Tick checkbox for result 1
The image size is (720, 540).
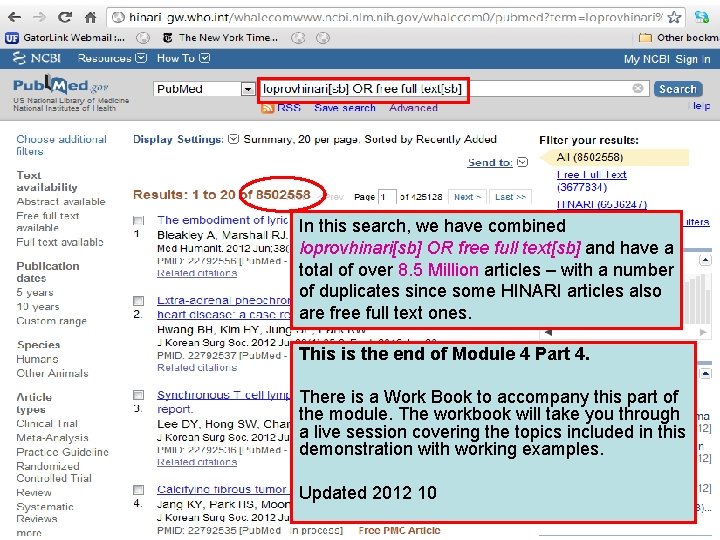click(138, 220)
